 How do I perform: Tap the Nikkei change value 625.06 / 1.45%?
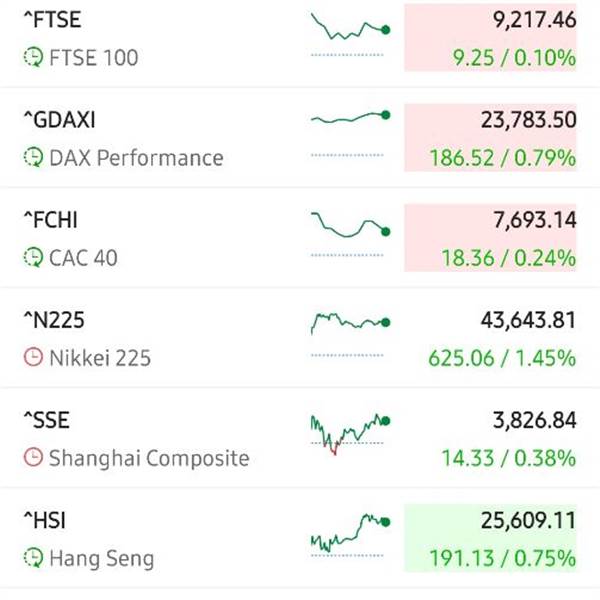pyautogui.click(x=502, y=358)
